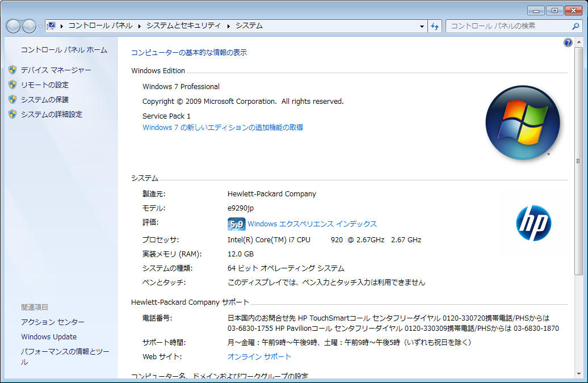
Task: Click the コンピューターの基本的な情報の表示 heading
Action: (x=189, y=52)
